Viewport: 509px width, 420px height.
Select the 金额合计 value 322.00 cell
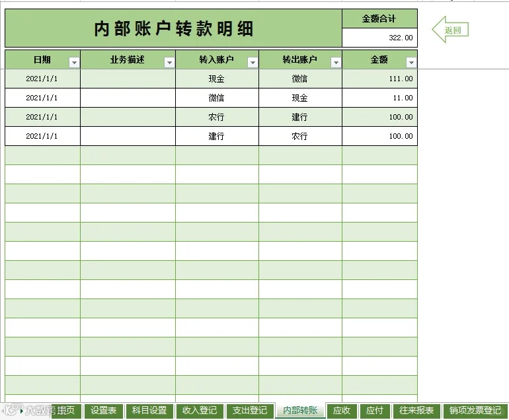(379, 38)
